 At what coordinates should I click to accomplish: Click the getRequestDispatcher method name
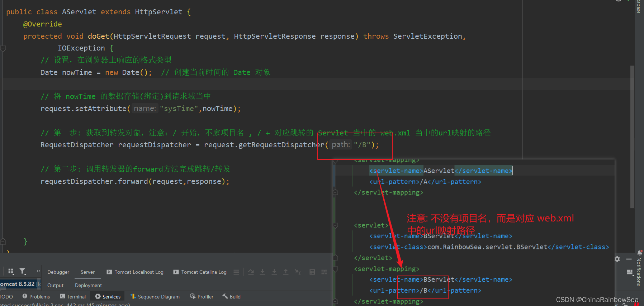click(x=281, y=145)
